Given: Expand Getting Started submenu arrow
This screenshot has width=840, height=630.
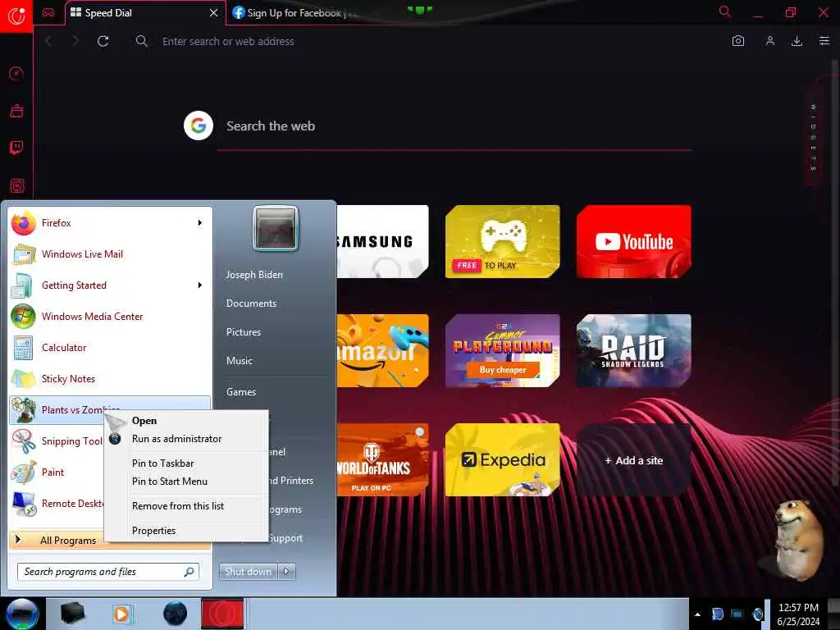Looking at the screenshot, I should tap(200, 285).
